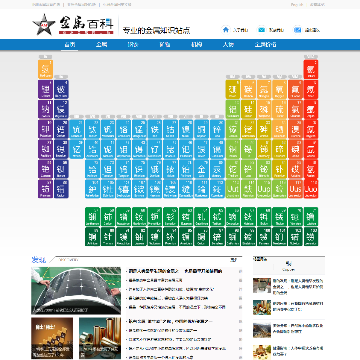360x360 pixels.
Task: Select the Chromium 铬 element tile
Action: pyautogui.click(x=123, y=129)
